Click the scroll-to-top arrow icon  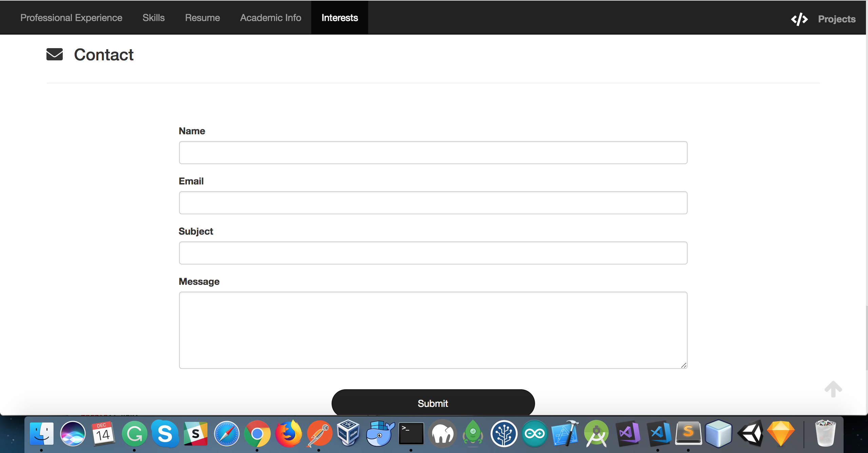(x=833, y=389)
